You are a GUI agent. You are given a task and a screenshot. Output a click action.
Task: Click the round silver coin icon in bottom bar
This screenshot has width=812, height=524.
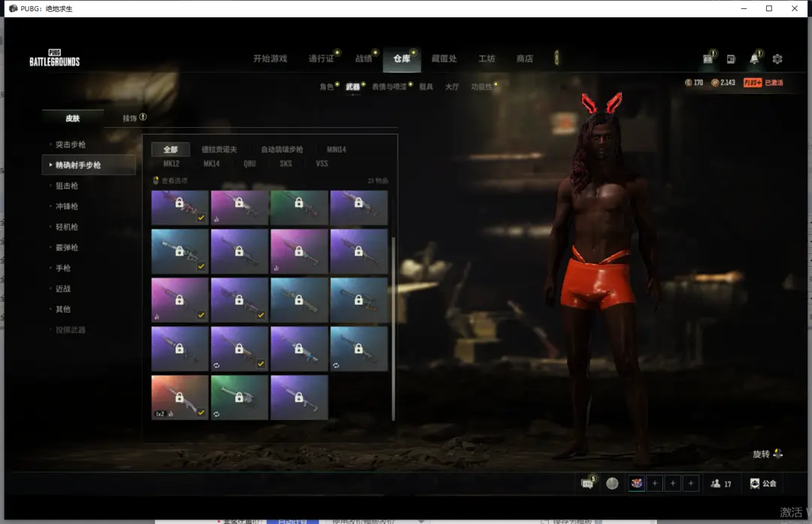point(612,483)
